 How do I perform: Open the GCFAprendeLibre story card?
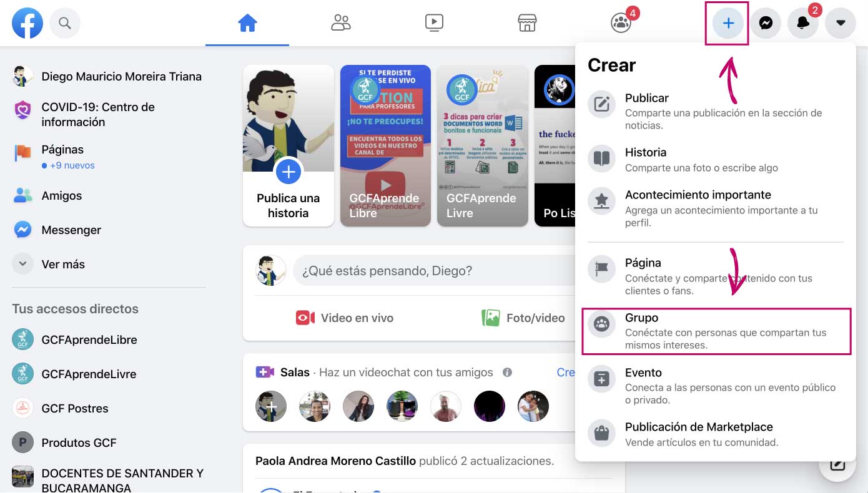pos(385,145)
